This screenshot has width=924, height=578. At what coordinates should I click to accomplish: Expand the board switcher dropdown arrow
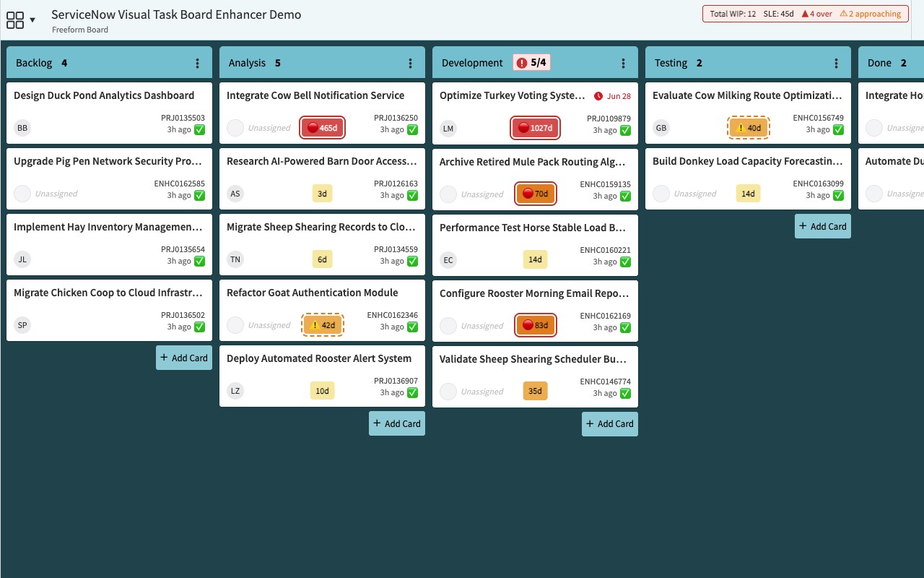[x=32, y=20]
